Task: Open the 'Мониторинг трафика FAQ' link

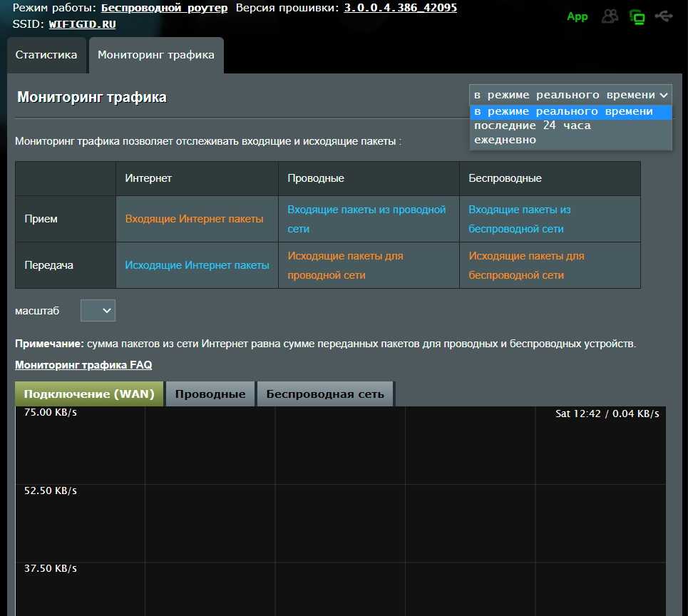Action: 83,365
